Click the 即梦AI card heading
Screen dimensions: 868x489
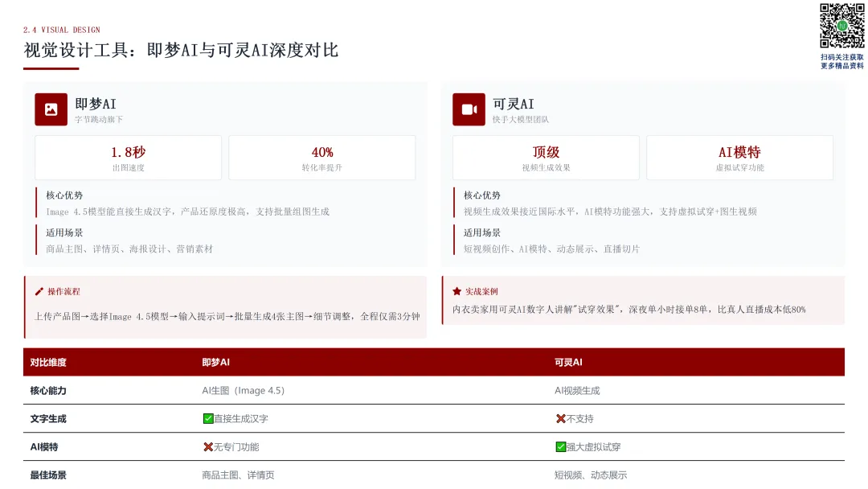[96, 104]
